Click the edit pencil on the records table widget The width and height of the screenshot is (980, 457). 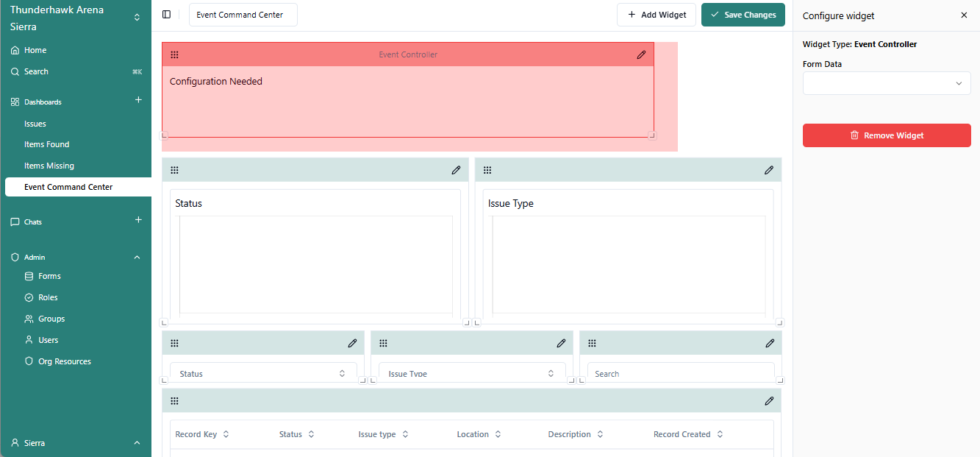point(769,401)
